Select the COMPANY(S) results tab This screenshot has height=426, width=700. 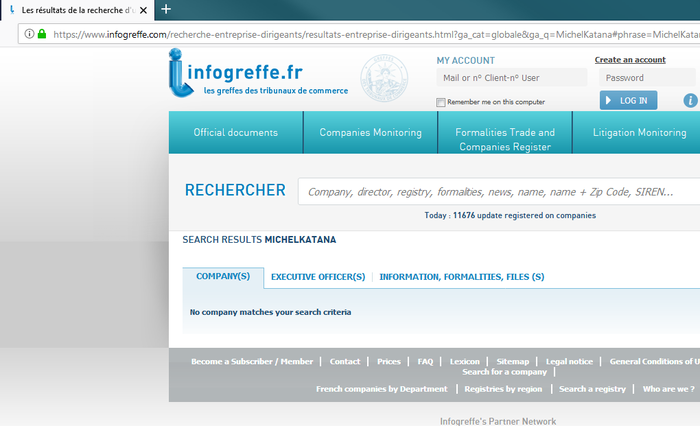[223, 276]
